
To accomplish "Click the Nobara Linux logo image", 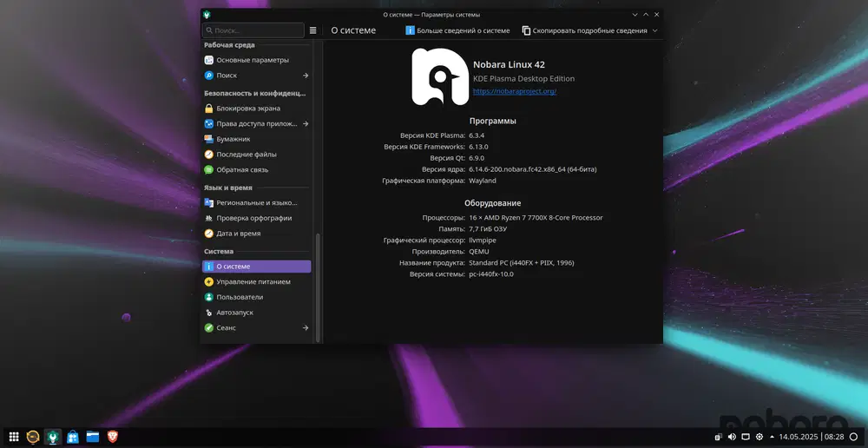I will [x=439, y=76].
